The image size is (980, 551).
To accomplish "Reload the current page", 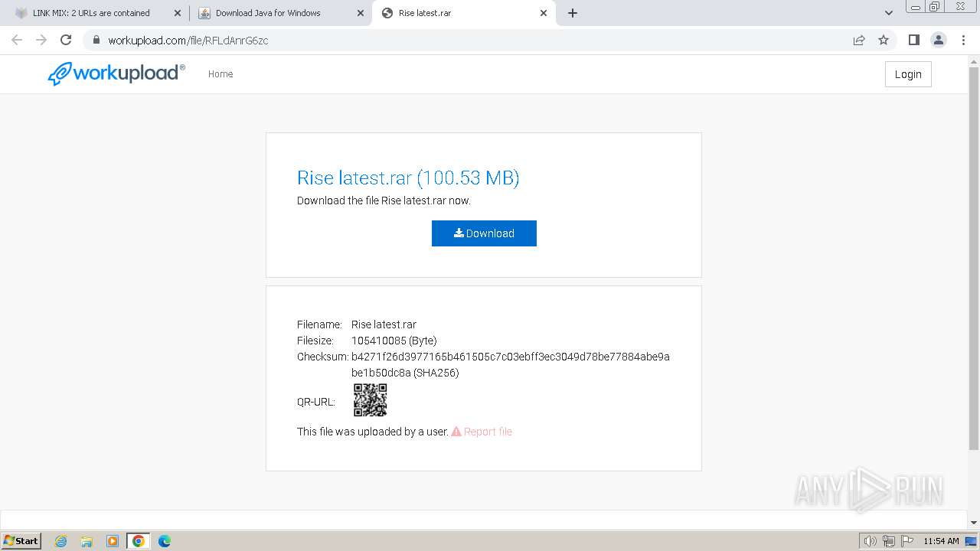I will tap(66, 40).
